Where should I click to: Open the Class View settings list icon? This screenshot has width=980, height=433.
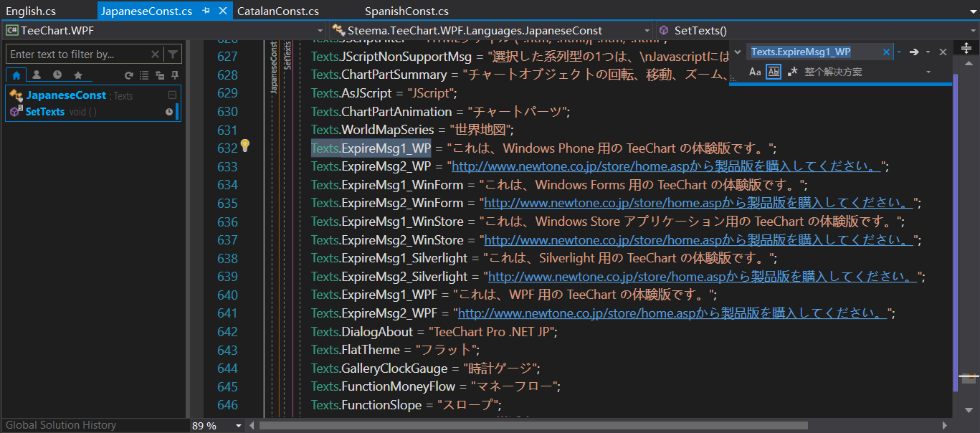click(143, 75)
